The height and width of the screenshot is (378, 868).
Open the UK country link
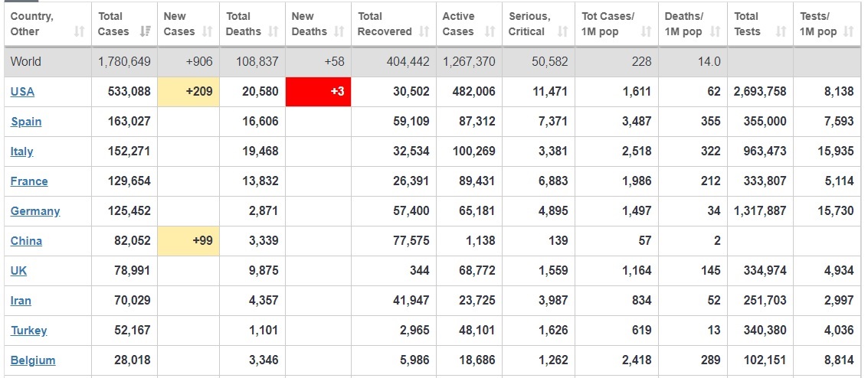coord(18,271)
